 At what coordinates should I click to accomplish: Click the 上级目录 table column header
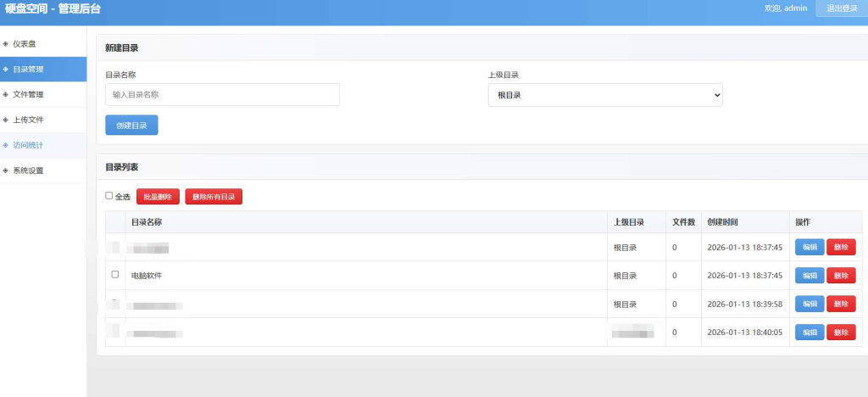coord(629,222)
